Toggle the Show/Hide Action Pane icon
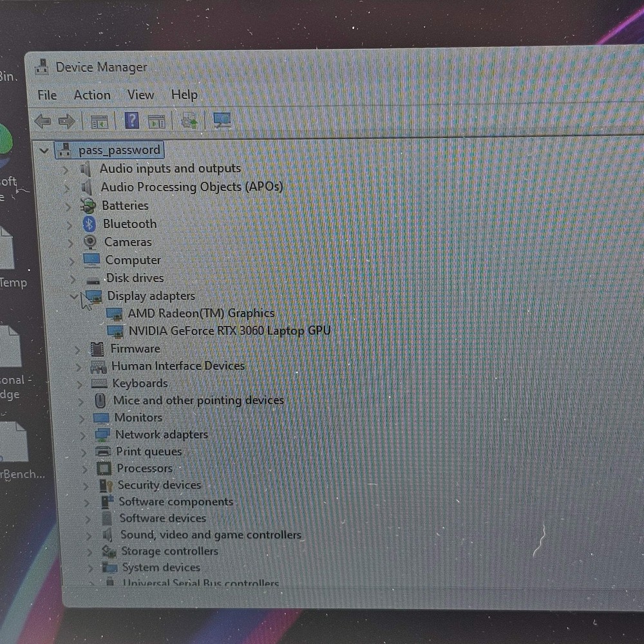The height and width of the screenshot is (644, 644). click(156, 121)
